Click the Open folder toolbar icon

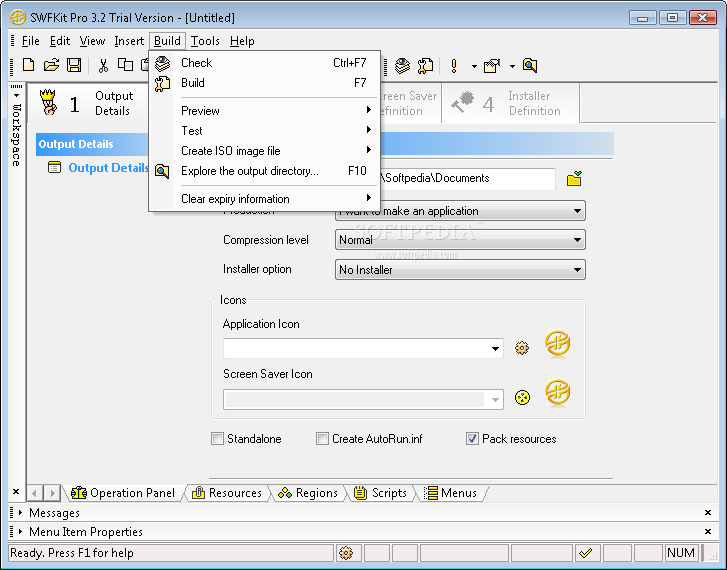click(x=51, y=65)
